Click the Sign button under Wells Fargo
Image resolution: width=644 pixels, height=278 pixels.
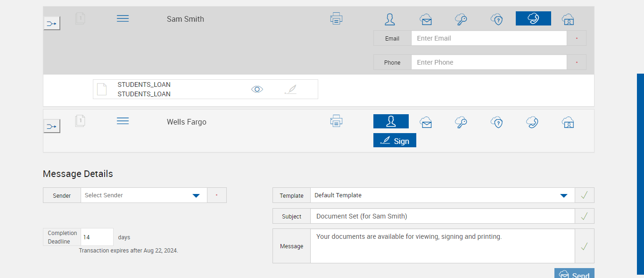coord(395,141)
